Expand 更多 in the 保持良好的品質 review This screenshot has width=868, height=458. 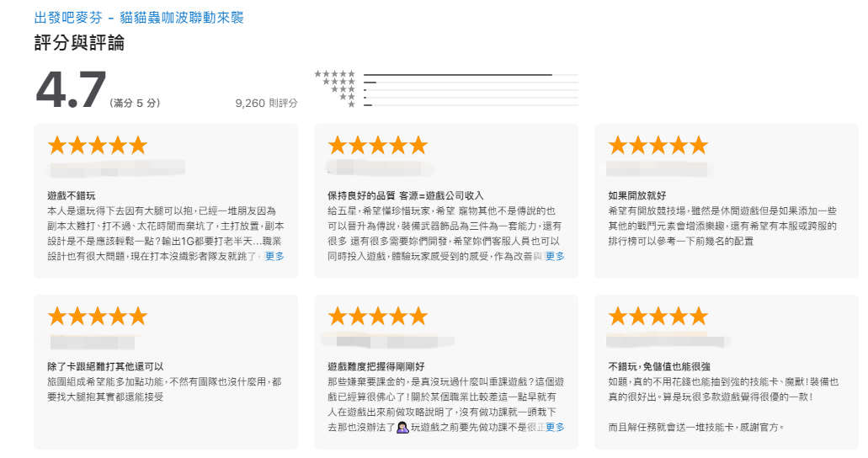555,256
